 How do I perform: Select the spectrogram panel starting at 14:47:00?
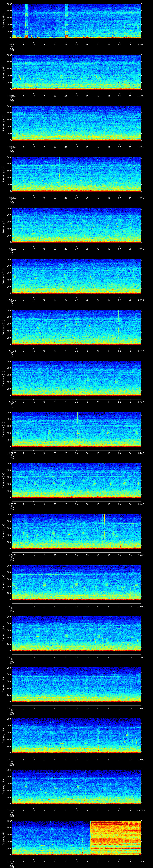tap(77, 174)
